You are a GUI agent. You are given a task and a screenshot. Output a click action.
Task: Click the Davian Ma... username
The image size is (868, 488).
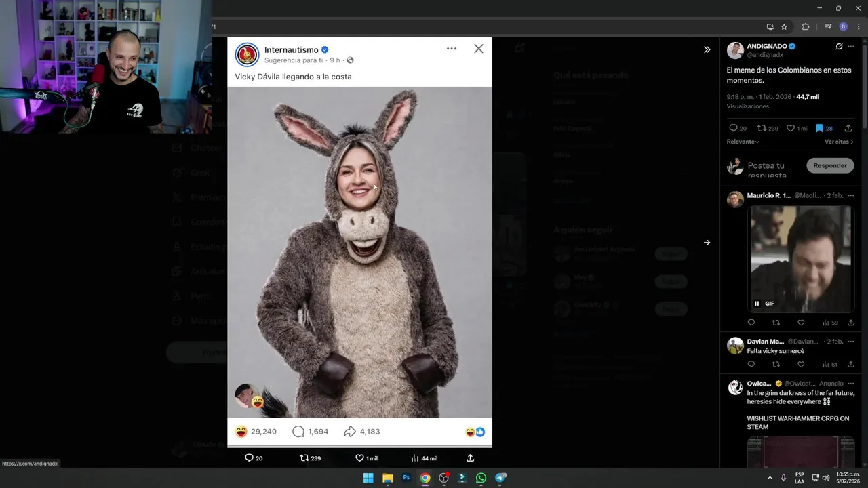point(766,342)
